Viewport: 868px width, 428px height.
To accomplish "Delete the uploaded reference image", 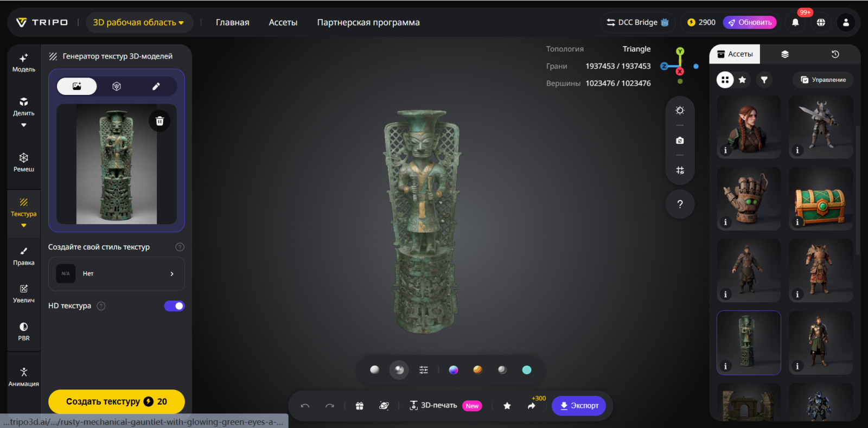I will pos(159,121).
